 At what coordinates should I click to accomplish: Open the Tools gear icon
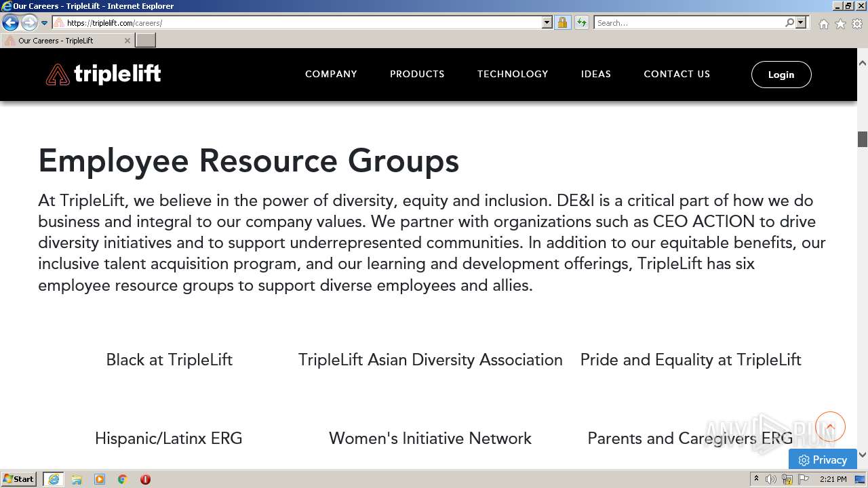coord(857,24)
